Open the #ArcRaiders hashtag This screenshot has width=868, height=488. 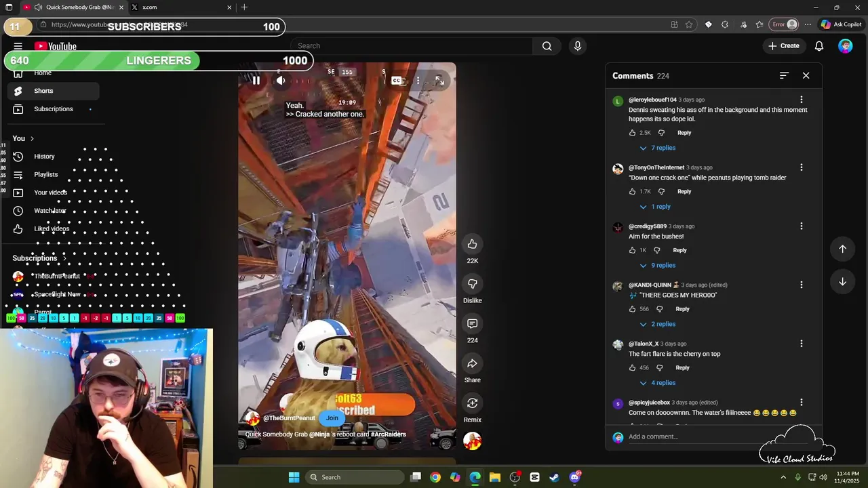388,434
